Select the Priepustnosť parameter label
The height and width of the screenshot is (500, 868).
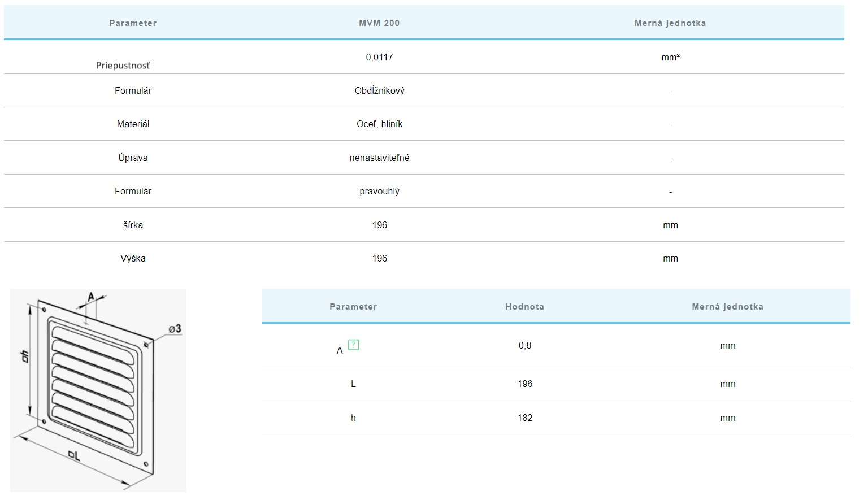(x=123, y=65)
